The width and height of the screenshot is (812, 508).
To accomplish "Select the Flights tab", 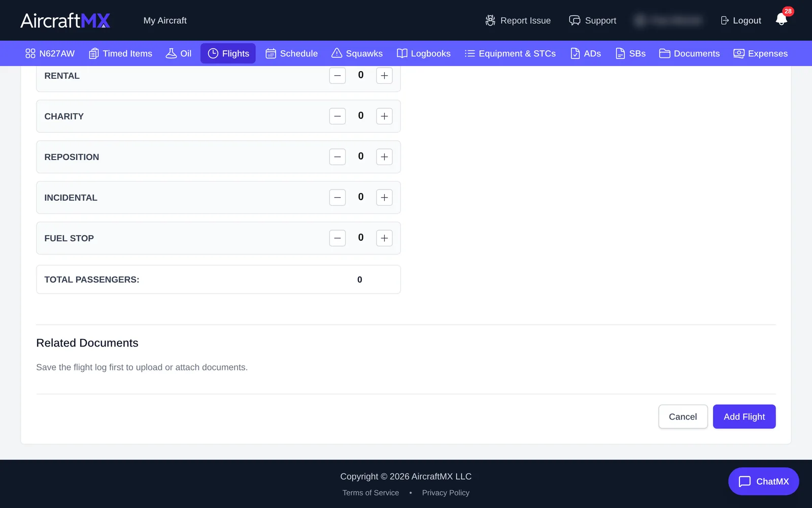I will [x=228, y=53].
